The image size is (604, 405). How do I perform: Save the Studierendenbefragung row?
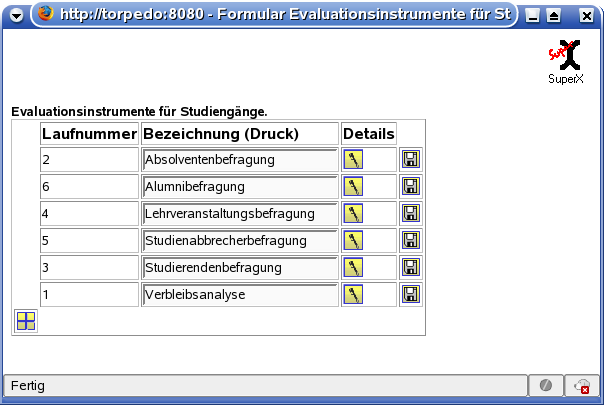[x=411, y=267]
